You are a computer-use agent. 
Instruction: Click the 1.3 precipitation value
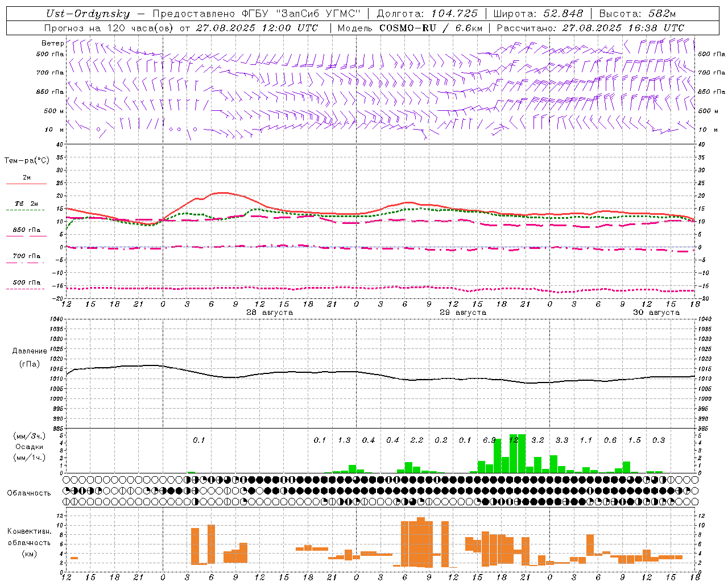(x=344, y=440)
